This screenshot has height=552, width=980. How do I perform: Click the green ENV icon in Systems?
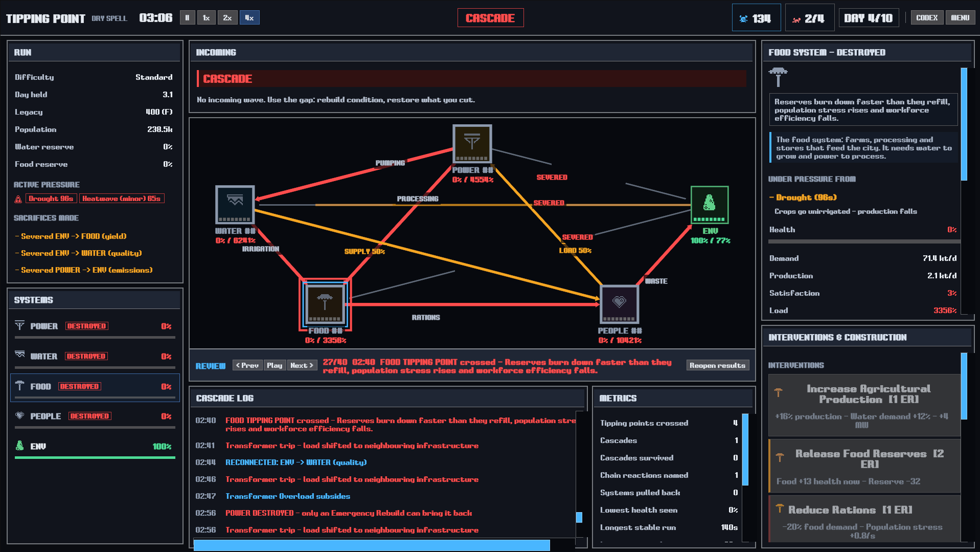pyautogui.click(x=19, y=446)
